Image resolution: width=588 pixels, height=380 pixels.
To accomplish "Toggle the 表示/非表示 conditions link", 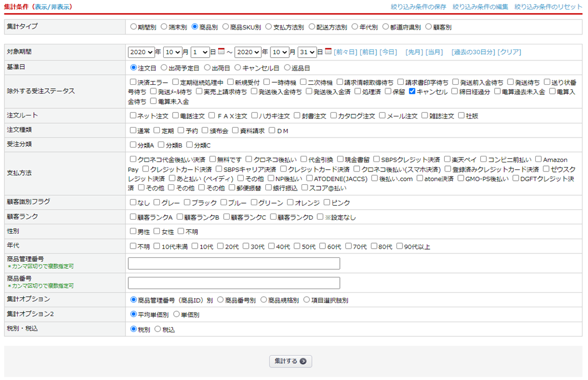I will (x=53, y=7).
